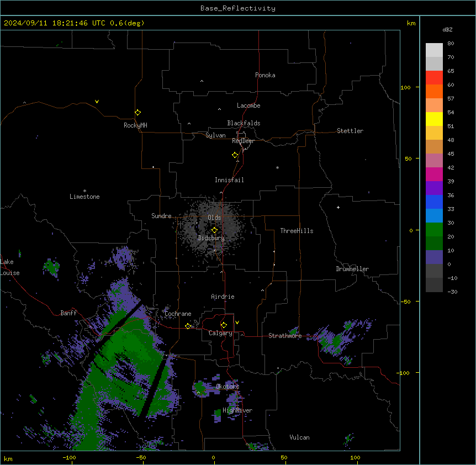Image resolution: width=476 pixels, height=465 pixels.
Task: Select the Cochrane label
Action: click(x=178, y=314)
